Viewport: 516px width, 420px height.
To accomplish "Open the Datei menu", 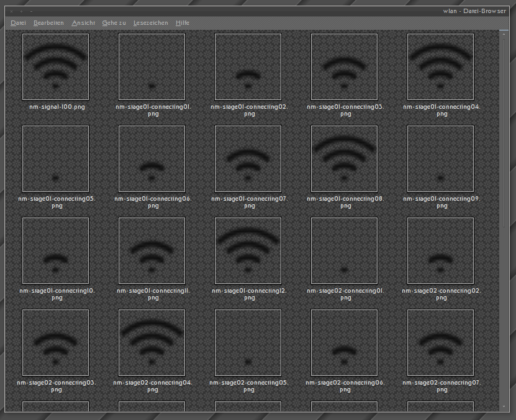I will tap(18, 23).
